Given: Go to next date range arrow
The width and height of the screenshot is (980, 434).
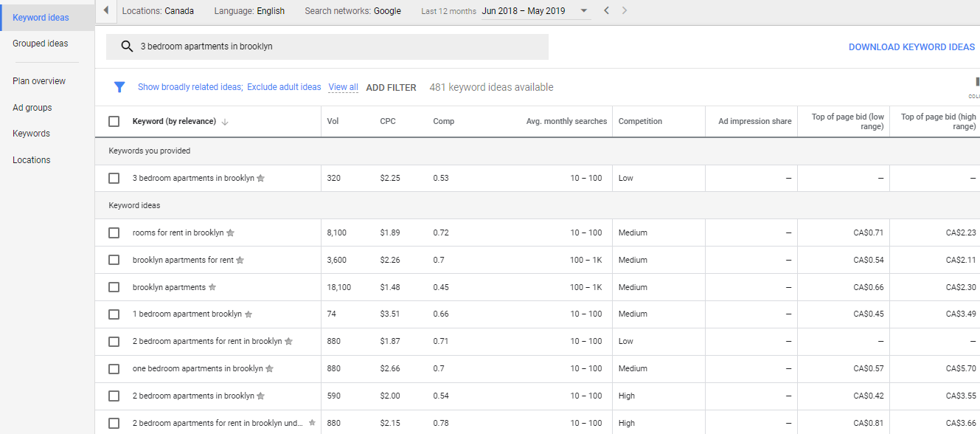Looking at the screenshot, I should point(625,10).
